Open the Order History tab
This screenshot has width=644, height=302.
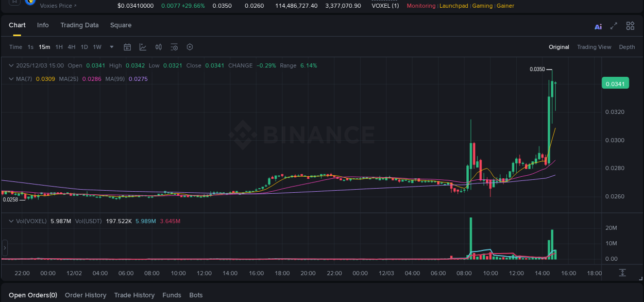[86, 295]
